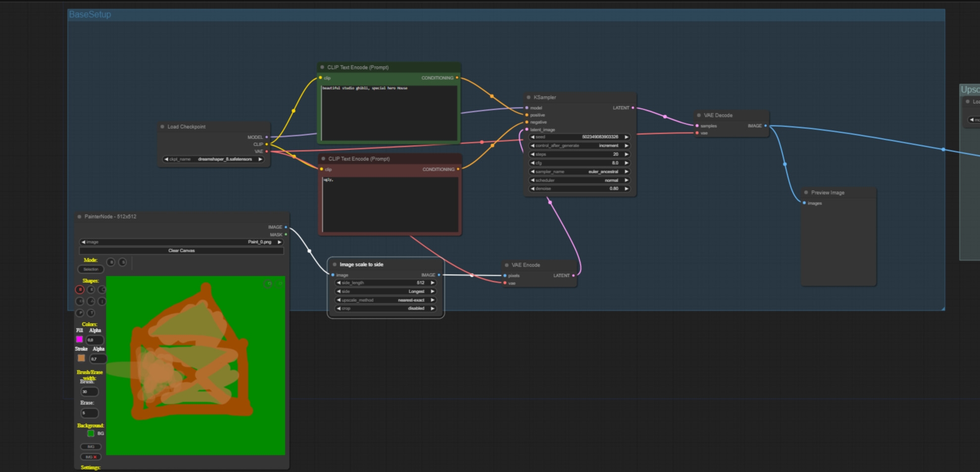Remove background image with IMG X button
Image resolution: width=980 pixels, height=472 pixels.
pos(90,457)
